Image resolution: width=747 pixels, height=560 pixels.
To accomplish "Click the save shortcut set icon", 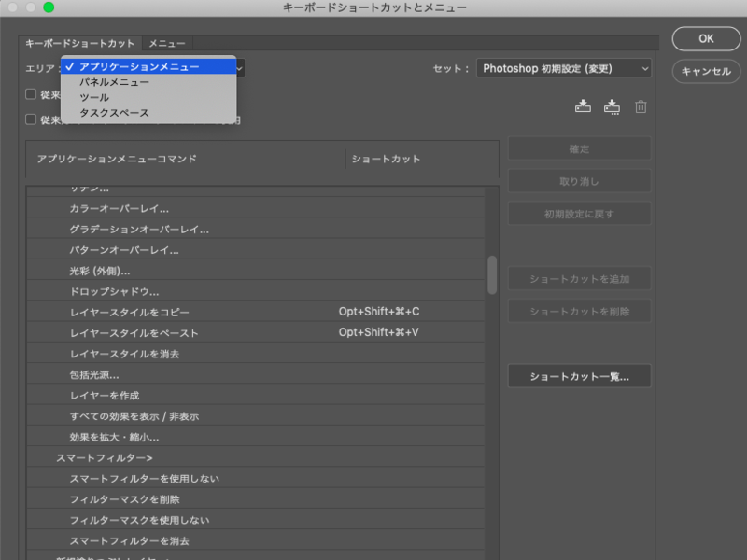I will (583, 106).
